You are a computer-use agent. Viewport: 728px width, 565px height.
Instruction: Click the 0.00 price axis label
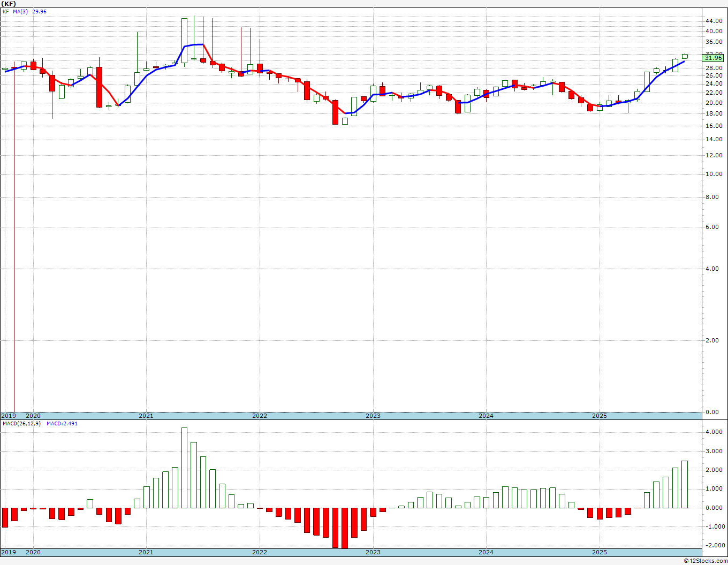tap(712, 412)
